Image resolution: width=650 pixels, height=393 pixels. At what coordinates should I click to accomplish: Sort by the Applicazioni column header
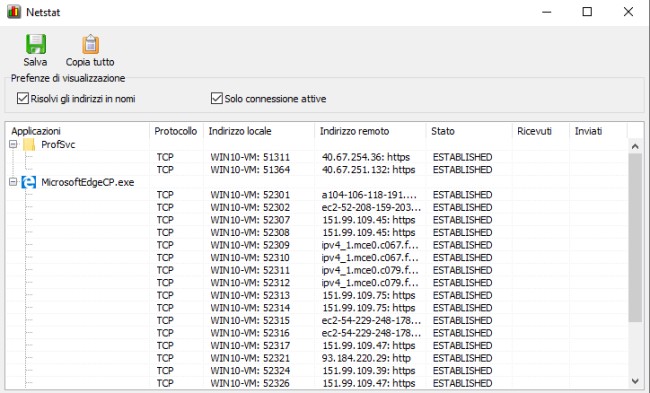click(78, 131)
